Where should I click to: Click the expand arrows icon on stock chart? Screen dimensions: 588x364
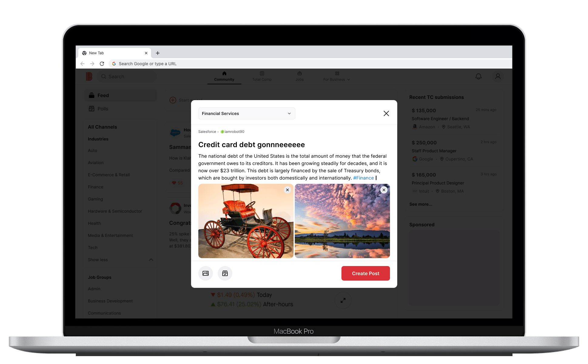pyautogui.click(x=343, y=300)
